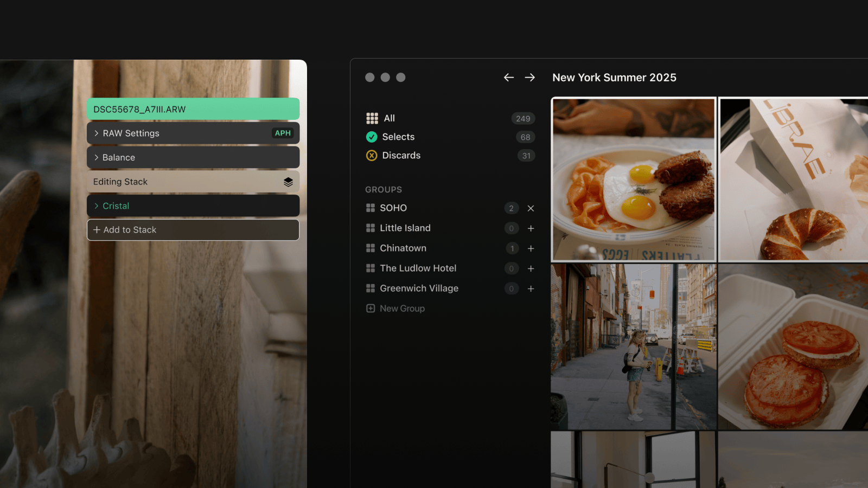This screenshot has height=488, width=868.
Task: Expand the Balance panel chevron
Action: [x=97, y=158]
